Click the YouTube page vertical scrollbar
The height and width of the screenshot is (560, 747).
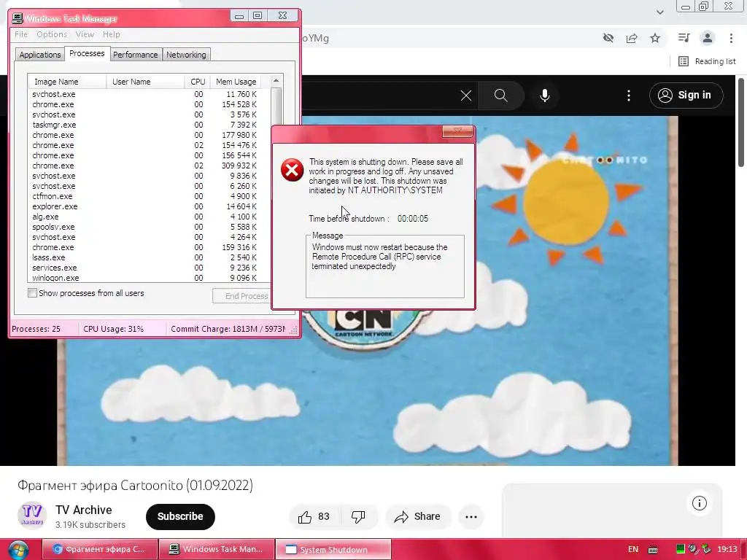[741, 122]
